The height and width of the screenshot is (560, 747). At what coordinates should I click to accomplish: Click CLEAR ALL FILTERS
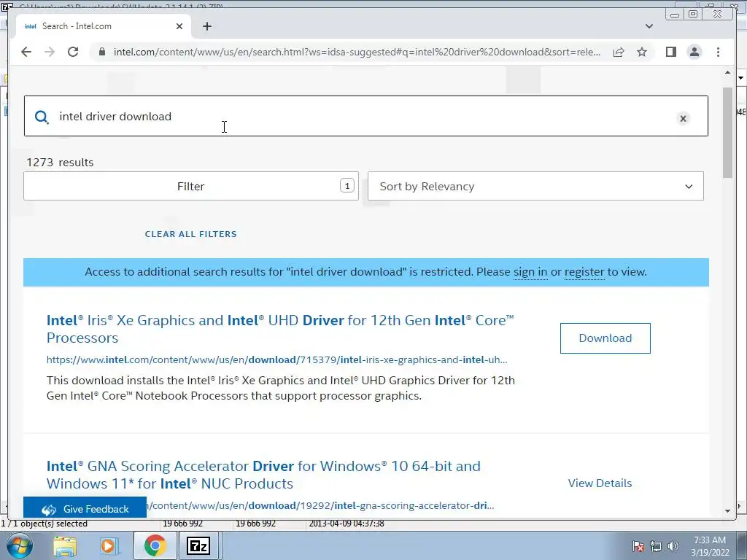coord(190,234)
